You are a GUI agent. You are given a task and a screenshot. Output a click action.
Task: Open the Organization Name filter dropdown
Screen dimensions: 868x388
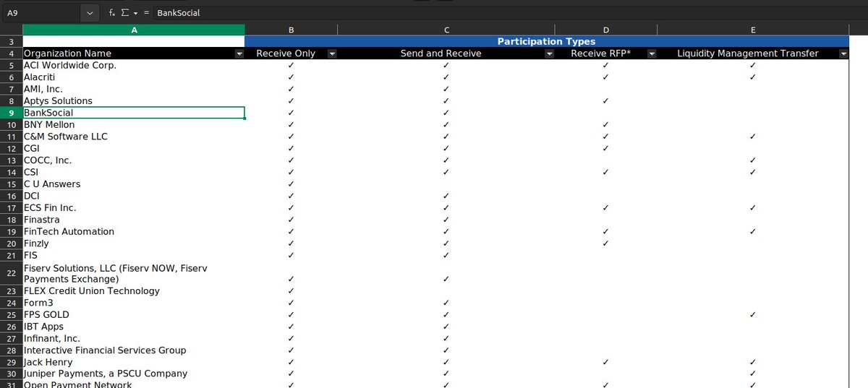coord(239,53)
